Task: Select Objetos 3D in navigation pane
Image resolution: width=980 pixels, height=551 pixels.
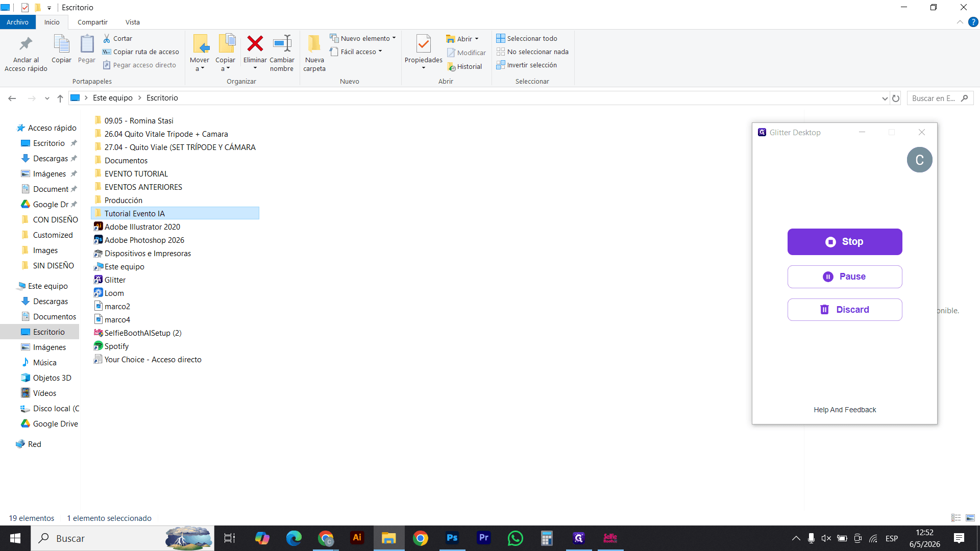Action: coord(46,378)
